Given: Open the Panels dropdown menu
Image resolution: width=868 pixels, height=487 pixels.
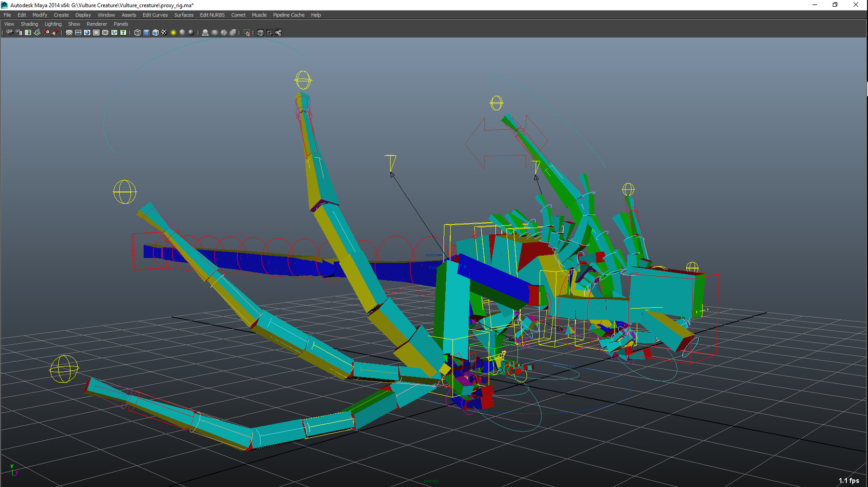Looking at the screenshot, I should click(121, 24).
